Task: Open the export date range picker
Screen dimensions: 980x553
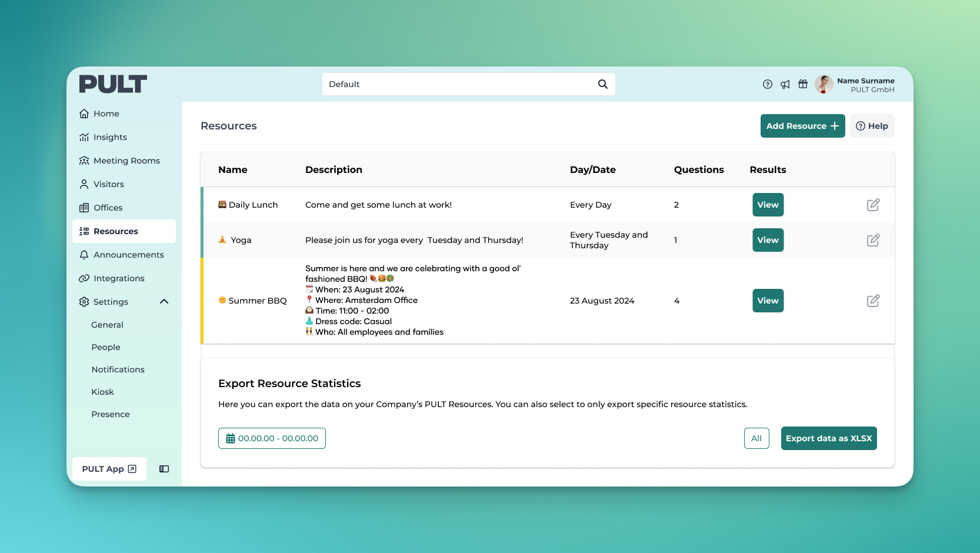Action: click(x=272, y=438)
